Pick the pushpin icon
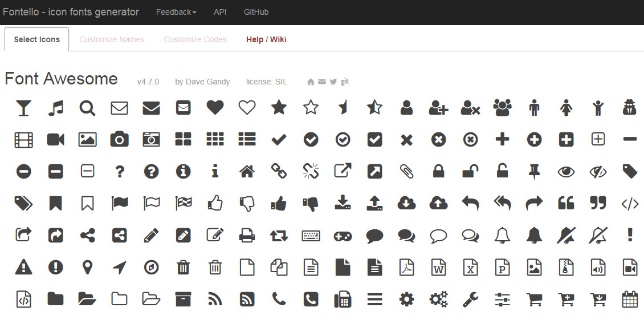The height and width of the screenshot is (320, 644). (x=535, y=171)
